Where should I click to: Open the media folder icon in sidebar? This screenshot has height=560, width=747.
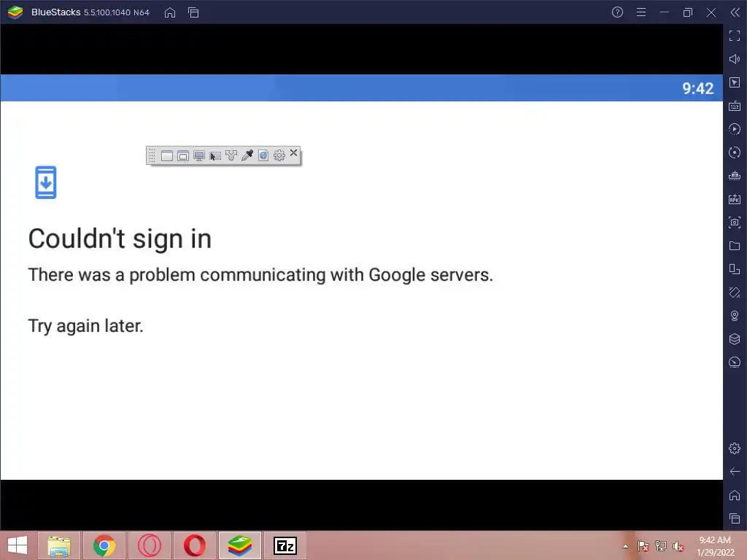click(735, 246)
